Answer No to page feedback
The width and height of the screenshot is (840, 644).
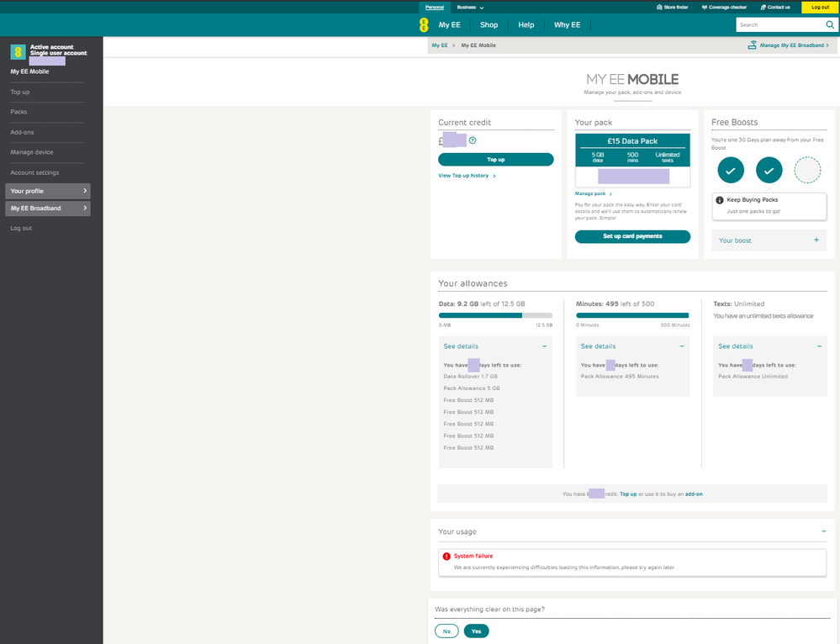click(446, 631)
